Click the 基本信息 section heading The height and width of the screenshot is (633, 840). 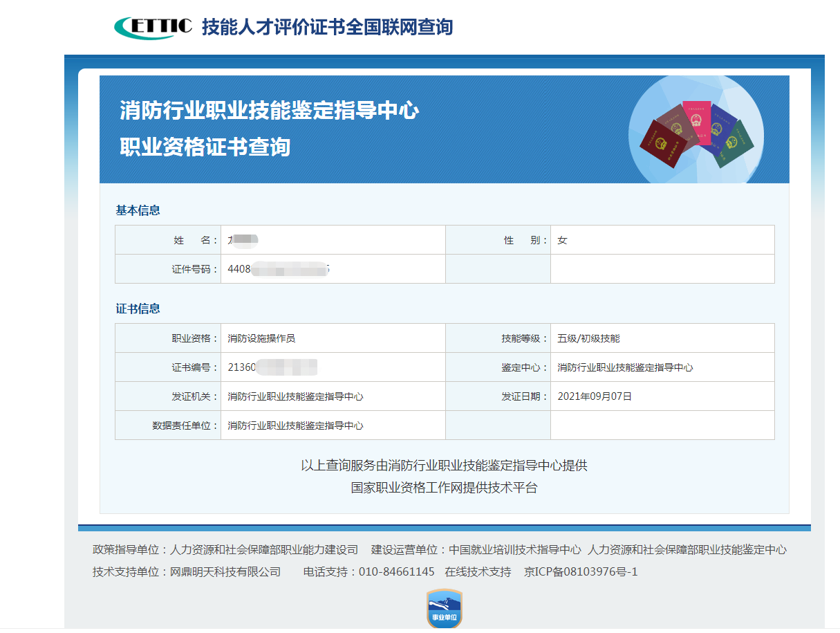(x=138, y=210)
